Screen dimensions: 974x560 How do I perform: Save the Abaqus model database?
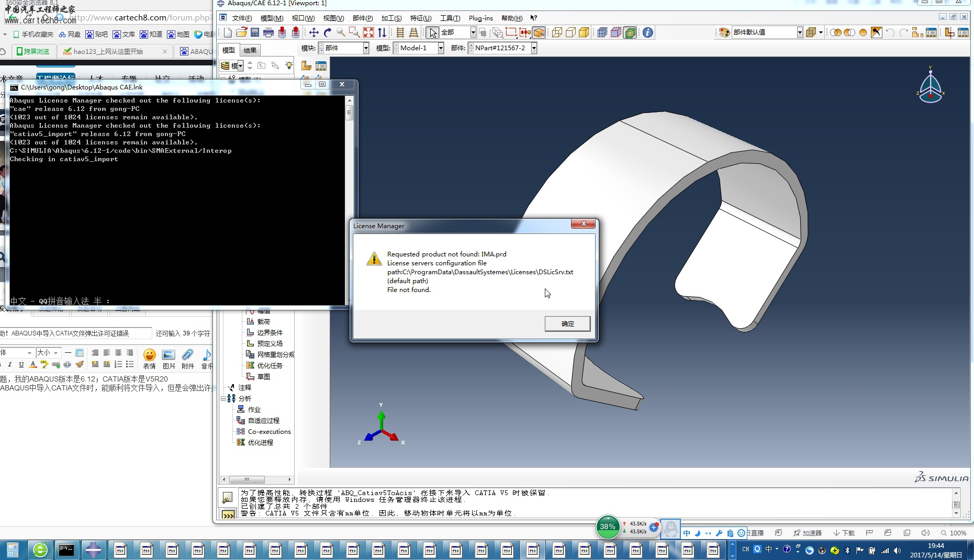(255, 32)
